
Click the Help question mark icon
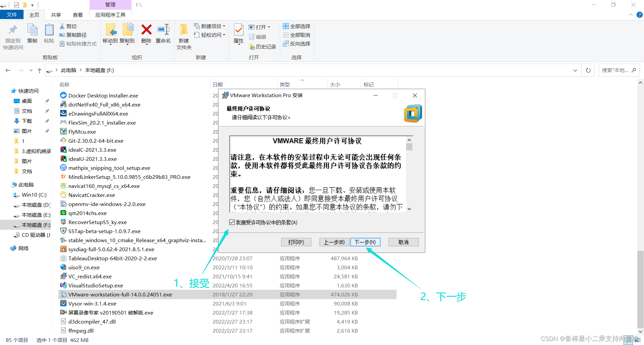coord(640,15)
